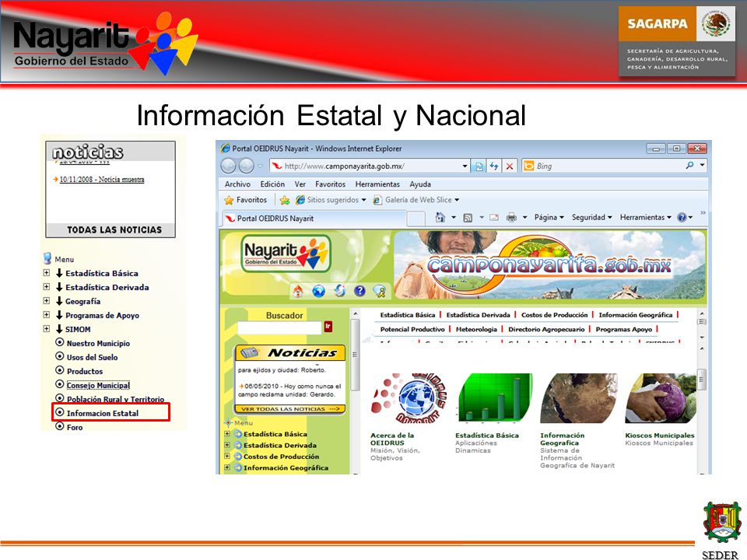Click the Potencial Productivo top link
Screen dimensions: 747x560
pyautogui.click(x=412, y=329)
